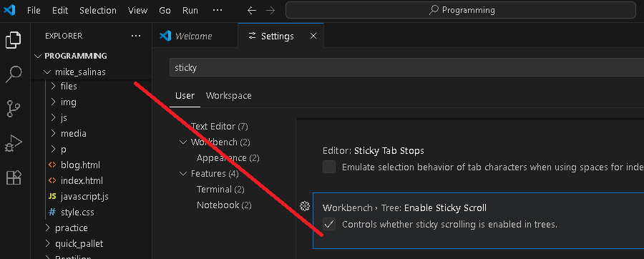Click the Programming command center search box
Screen dimensions: 644x259
[461, 10]
